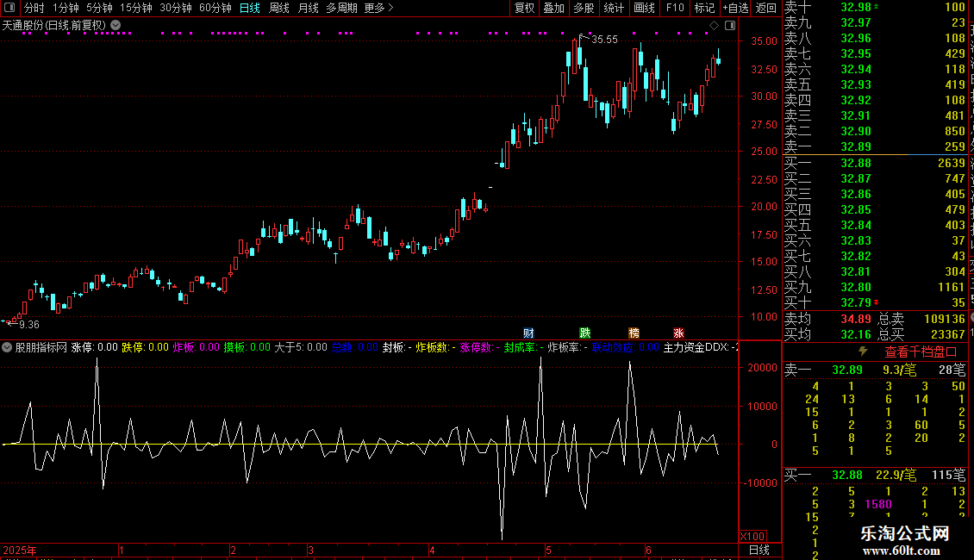Open the 股朋指标网 indicator dropdown arrow
Viewport: 974px width, 560px height.
pos(7,347)
